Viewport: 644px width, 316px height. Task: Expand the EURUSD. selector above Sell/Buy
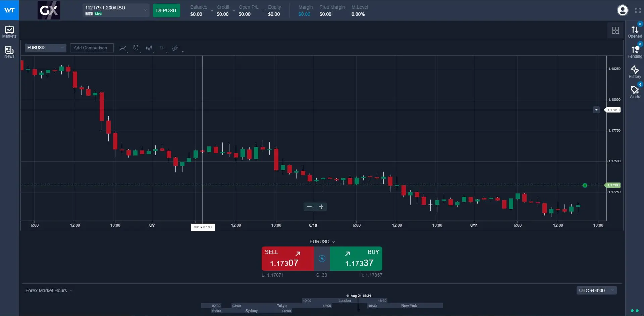pos(322,241)
